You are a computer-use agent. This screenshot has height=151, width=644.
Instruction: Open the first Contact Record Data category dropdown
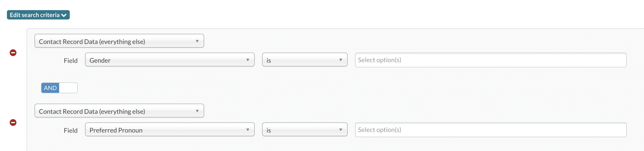pyautogui.click(x=119, y=41)
